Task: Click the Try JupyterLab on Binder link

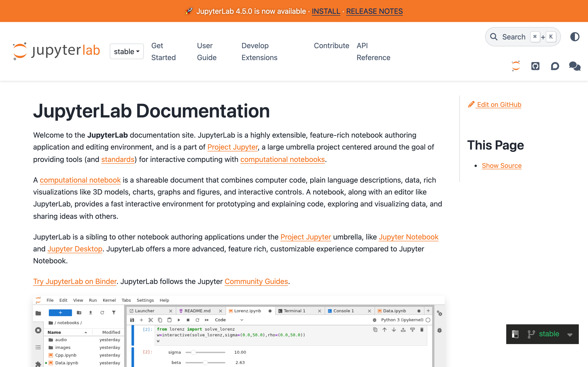Action: tap(75, 281)
